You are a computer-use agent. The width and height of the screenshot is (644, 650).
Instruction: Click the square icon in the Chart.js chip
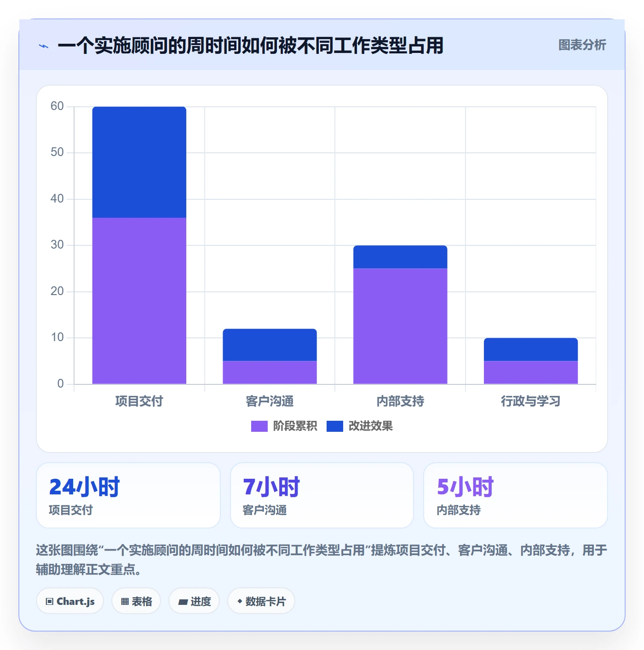(50, 601)
